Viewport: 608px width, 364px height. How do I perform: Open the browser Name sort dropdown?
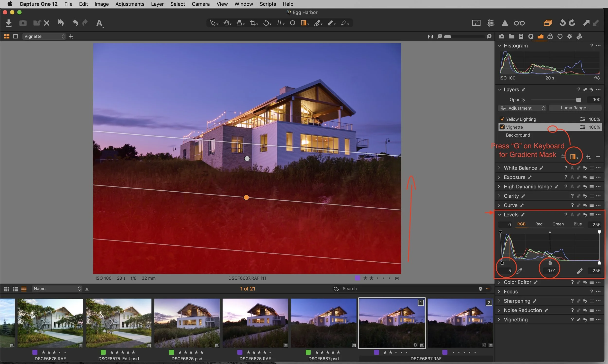(57, 289)
